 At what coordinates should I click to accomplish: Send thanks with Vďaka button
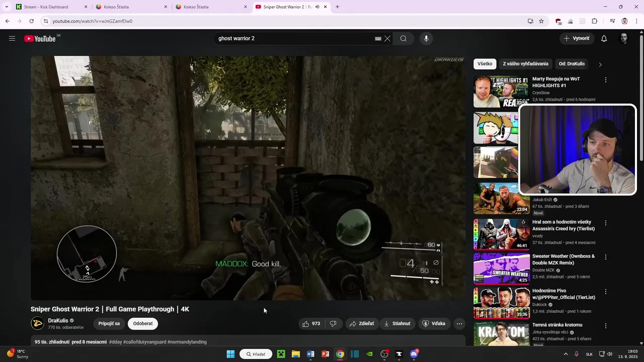click(434, 324)
